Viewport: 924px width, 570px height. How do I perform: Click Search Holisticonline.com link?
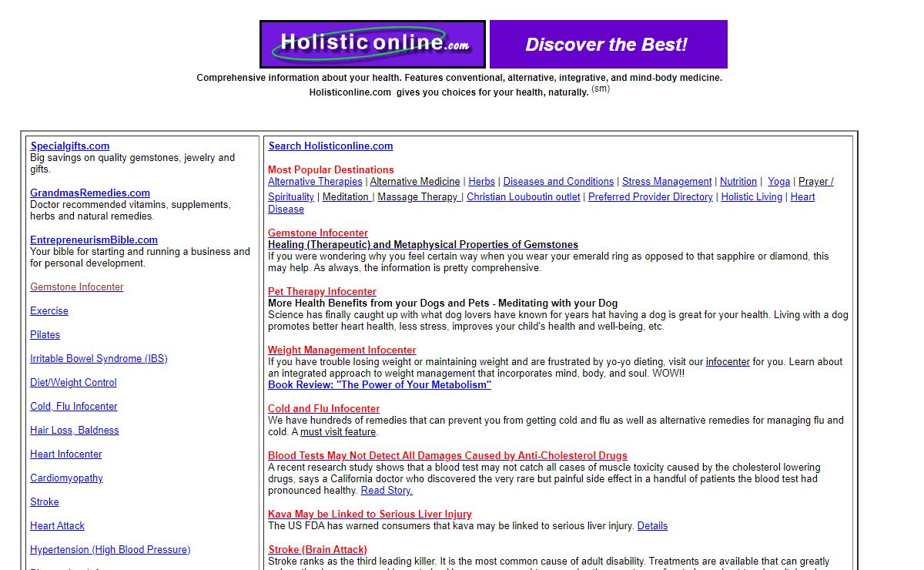330,146
